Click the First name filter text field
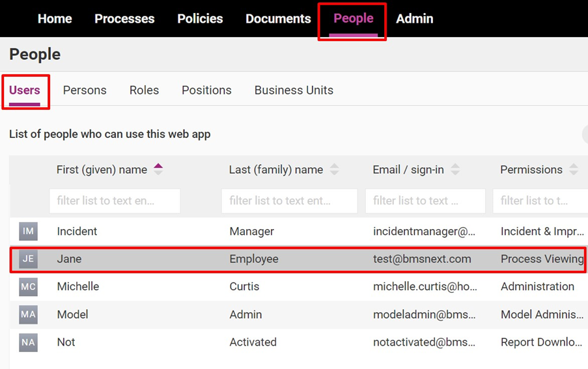The height and width of the screenshot is (369, 588). point(115,201)
